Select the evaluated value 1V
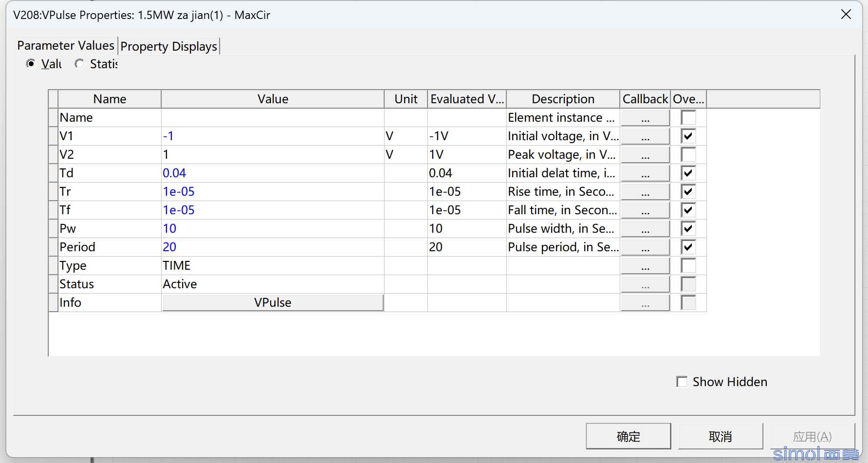868x463 pixels. [x=467, y=155]
